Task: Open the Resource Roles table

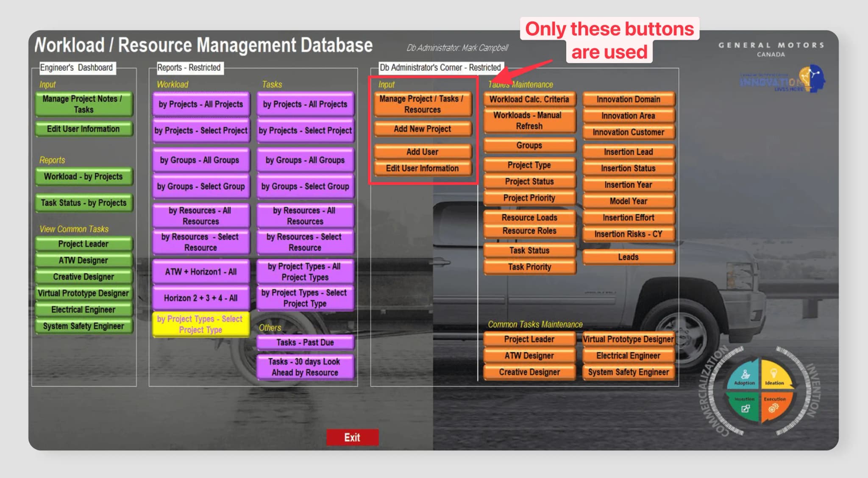Action: pyautogui.click(x=529, y=231)
